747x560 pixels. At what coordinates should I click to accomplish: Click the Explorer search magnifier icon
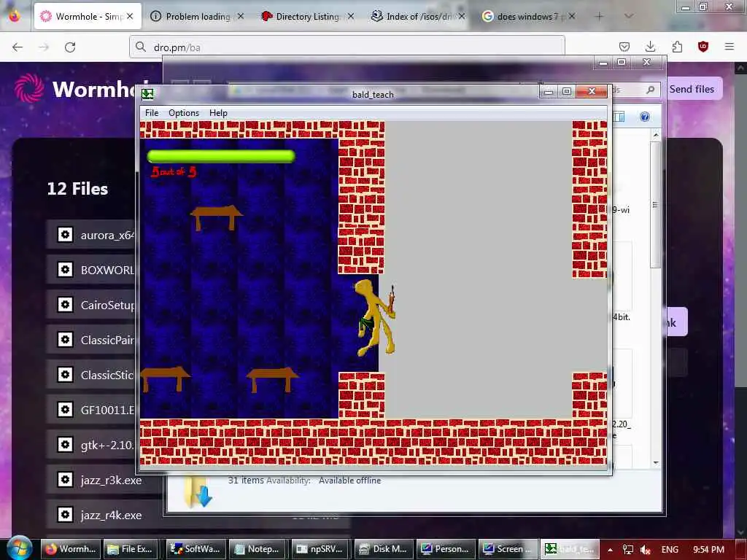pos(650,90)
